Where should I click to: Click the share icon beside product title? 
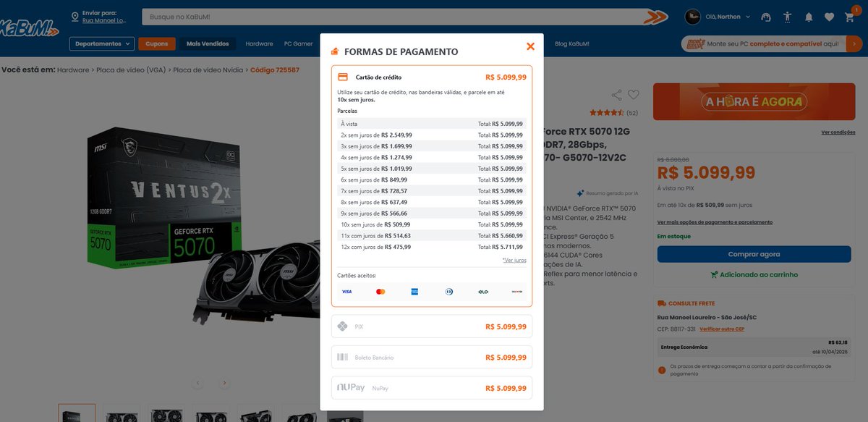[616, 95]
